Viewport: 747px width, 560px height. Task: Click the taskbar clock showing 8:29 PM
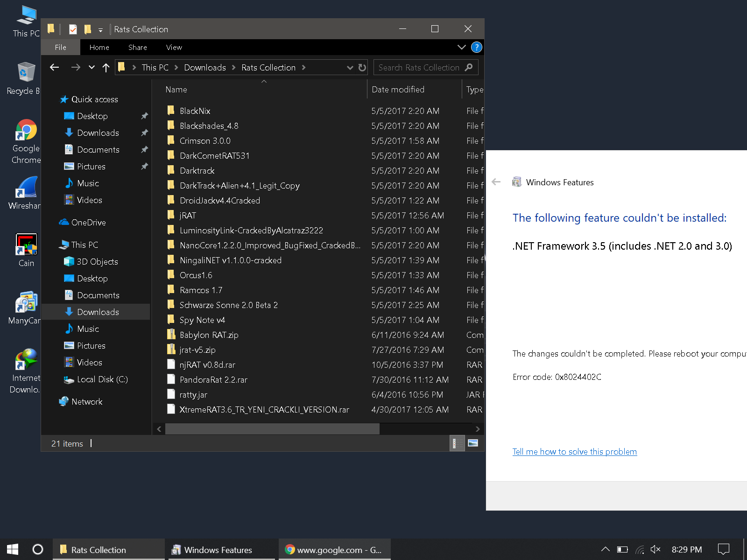point(687,550)
